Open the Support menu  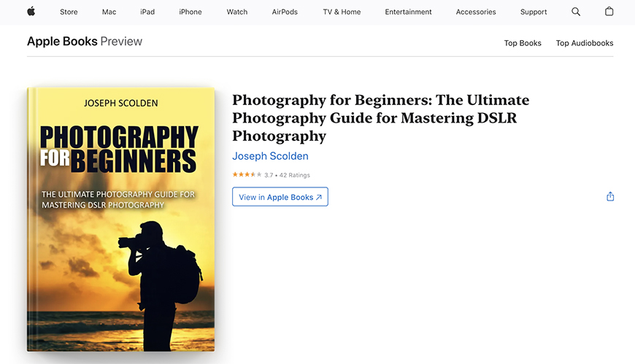pos(534,12)
